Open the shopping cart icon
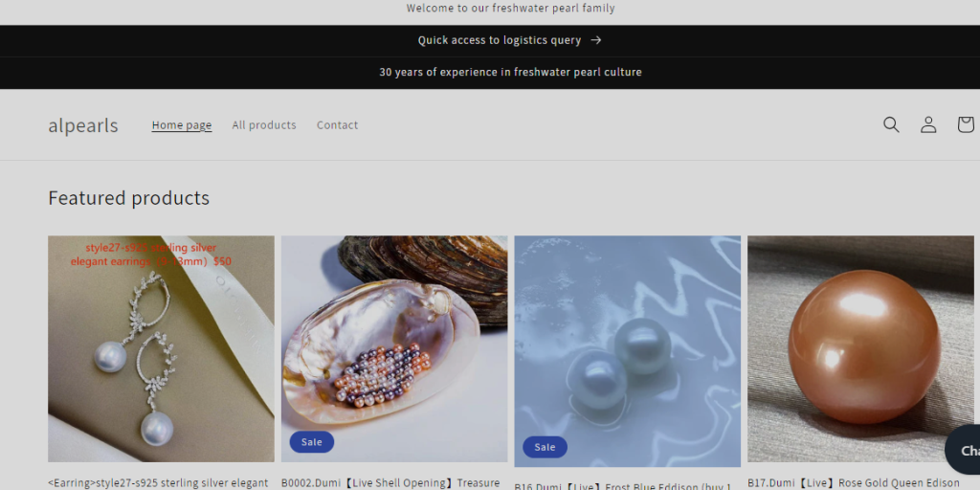This screenshot has width=980, height=490. 966,124
